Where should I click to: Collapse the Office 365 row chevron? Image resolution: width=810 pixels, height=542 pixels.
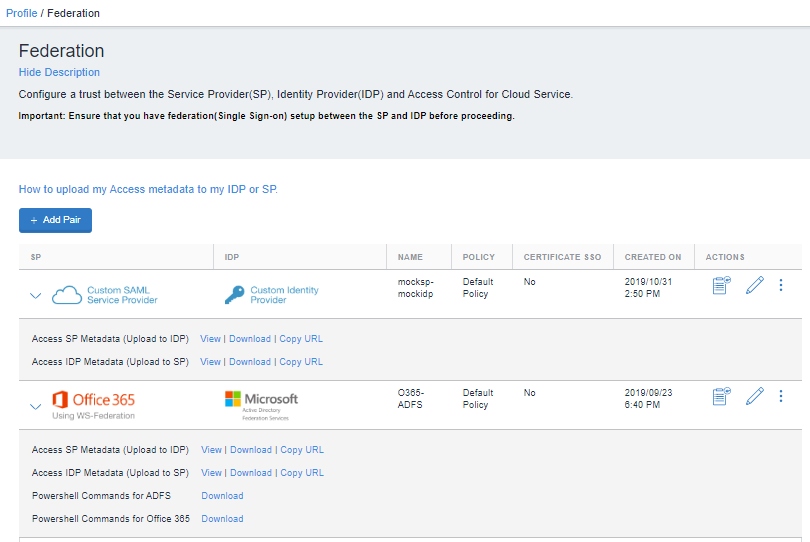click(x=36, y=406)
